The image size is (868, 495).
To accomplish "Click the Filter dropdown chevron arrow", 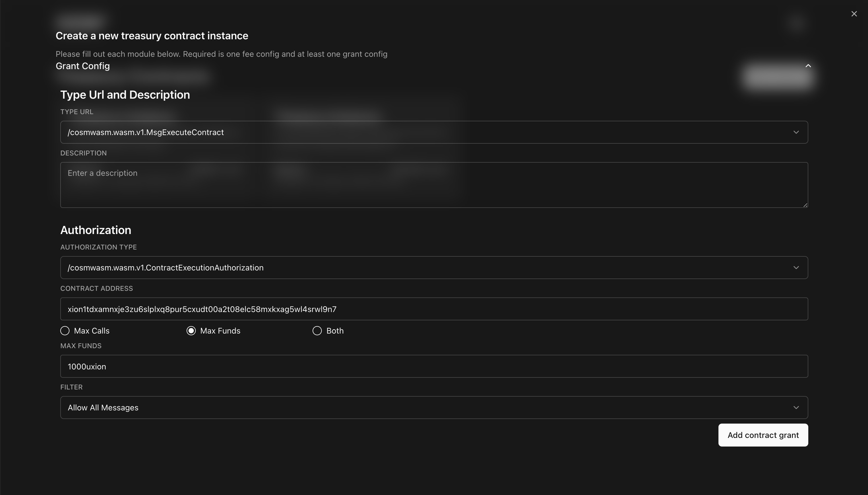I will [x=796, y=407].
